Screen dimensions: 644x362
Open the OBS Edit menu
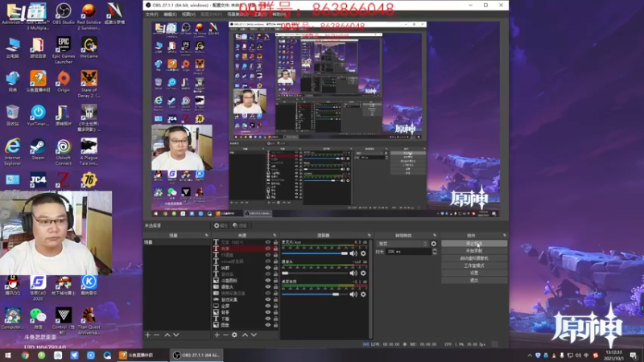click(170, 14)
